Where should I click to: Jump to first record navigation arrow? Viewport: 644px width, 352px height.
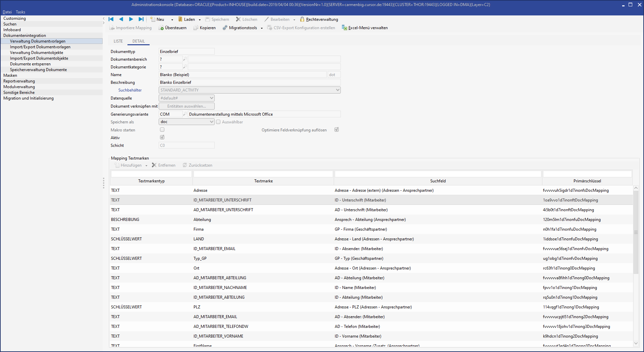(x=111, y=19)
